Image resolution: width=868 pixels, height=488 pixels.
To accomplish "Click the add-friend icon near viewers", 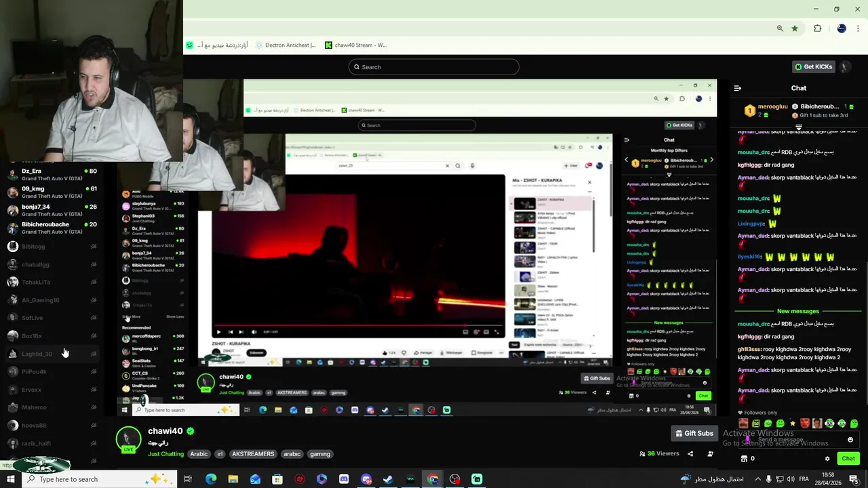I will (710, 454).
